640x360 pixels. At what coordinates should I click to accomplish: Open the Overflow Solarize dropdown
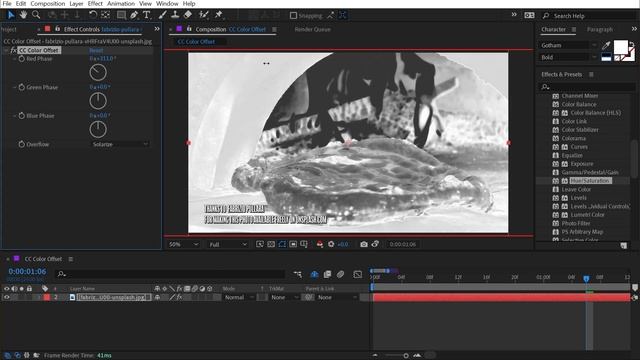coord(119,144)
